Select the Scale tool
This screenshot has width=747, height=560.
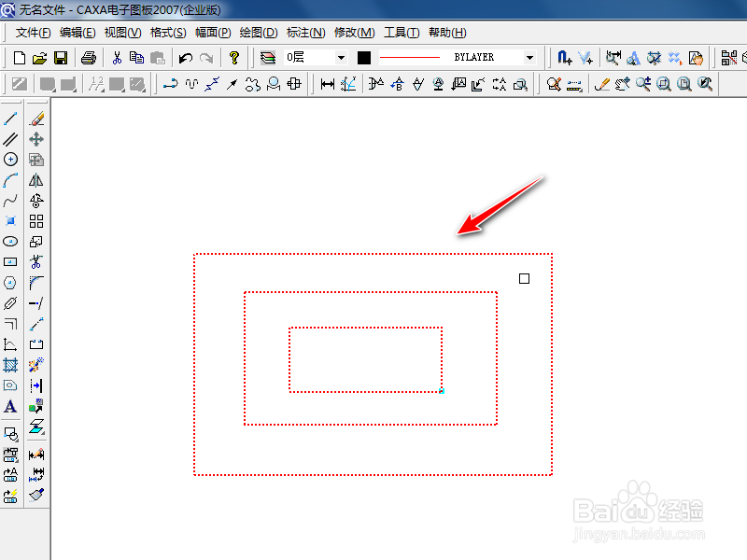[36, 242]
